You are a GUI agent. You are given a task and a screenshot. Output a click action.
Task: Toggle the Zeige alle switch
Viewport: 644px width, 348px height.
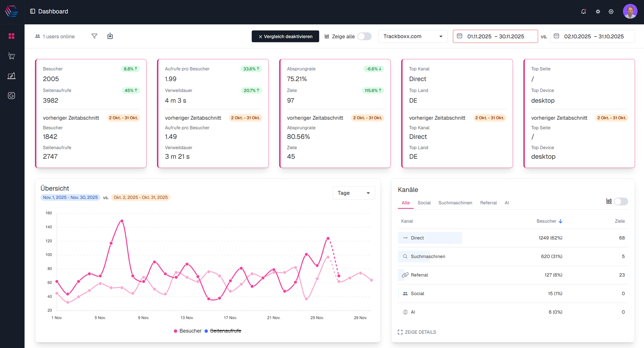point(365,36)
